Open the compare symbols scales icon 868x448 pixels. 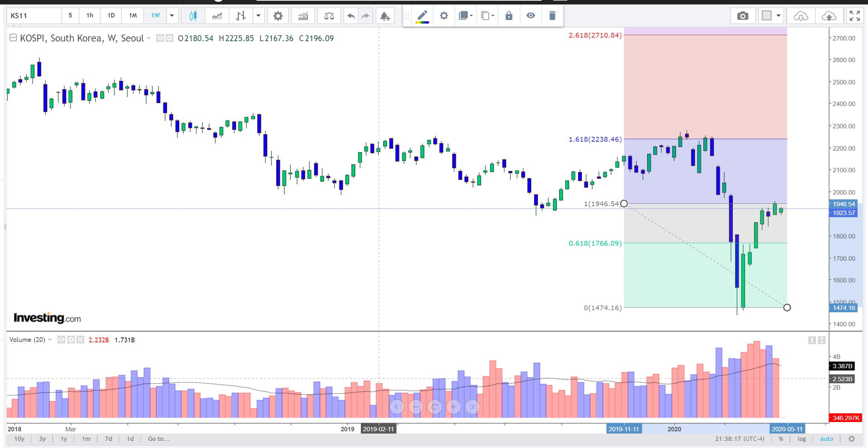click(329, 16)
